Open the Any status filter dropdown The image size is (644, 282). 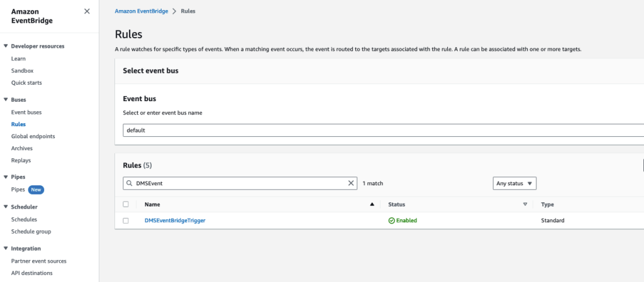point(514,183)
